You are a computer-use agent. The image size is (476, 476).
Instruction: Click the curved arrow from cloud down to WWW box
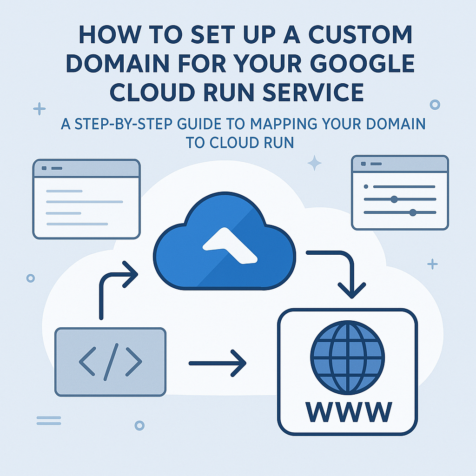(x=336, y=274)
